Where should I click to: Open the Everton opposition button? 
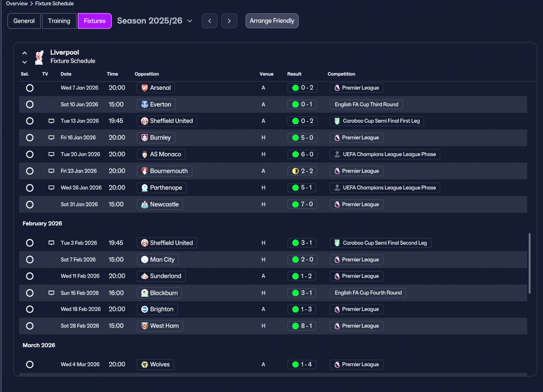click(156, 104)
